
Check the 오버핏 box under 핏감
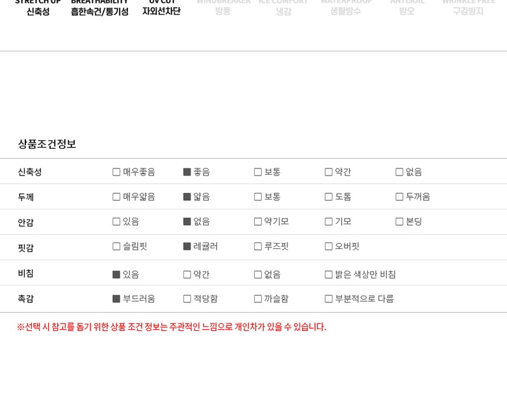point(329,246)
